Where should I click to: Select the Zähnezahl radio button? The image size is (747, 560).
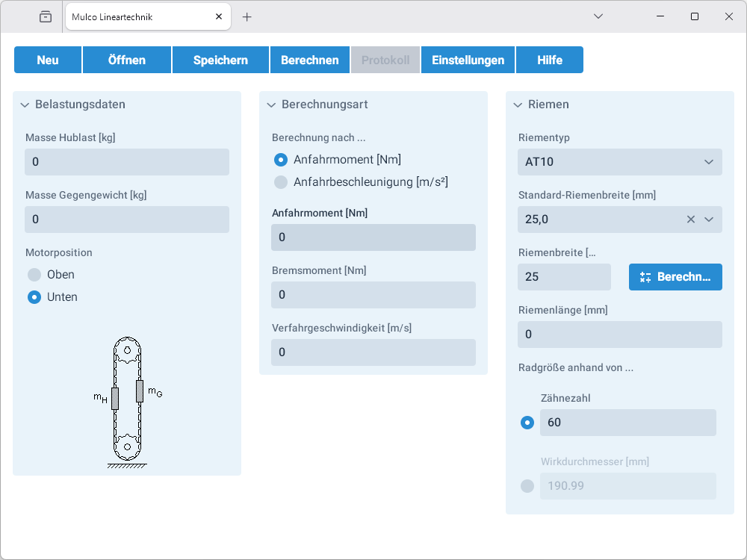(x=527, y=423)
